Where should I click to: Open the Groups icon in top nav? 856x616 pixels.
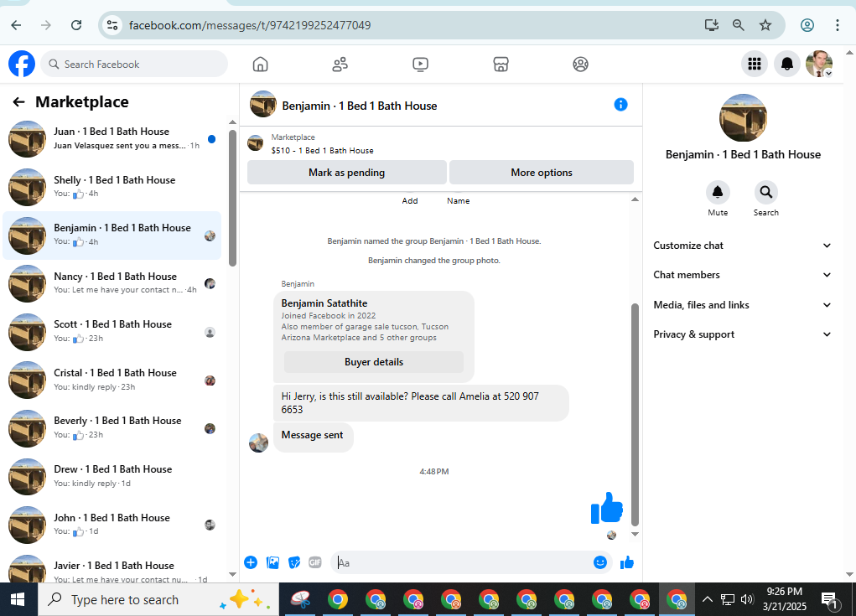pos(580,65)
